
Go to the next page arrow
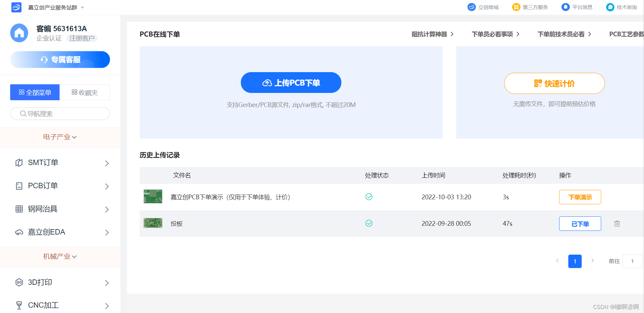[593, 261]
